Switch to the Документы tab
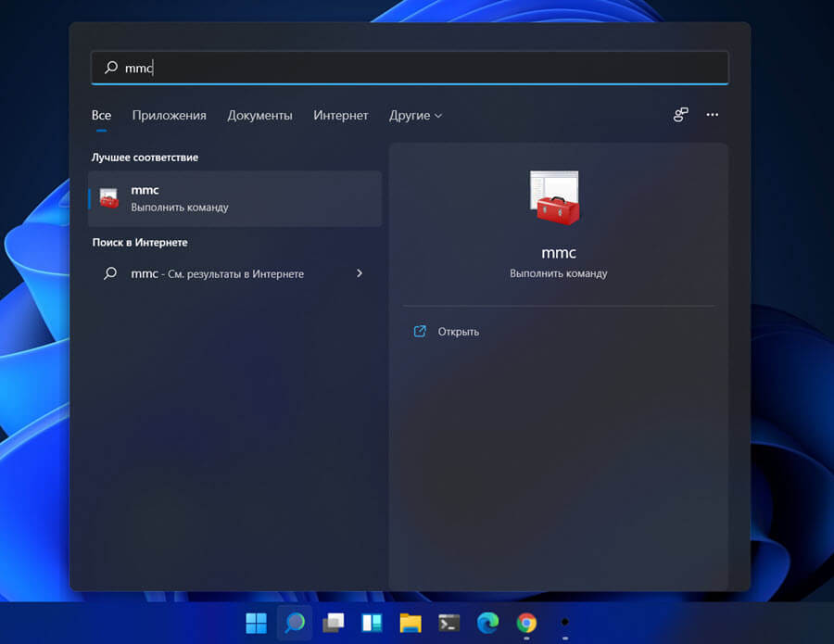This screenshot has width=834, height=644. click(259, 116)
